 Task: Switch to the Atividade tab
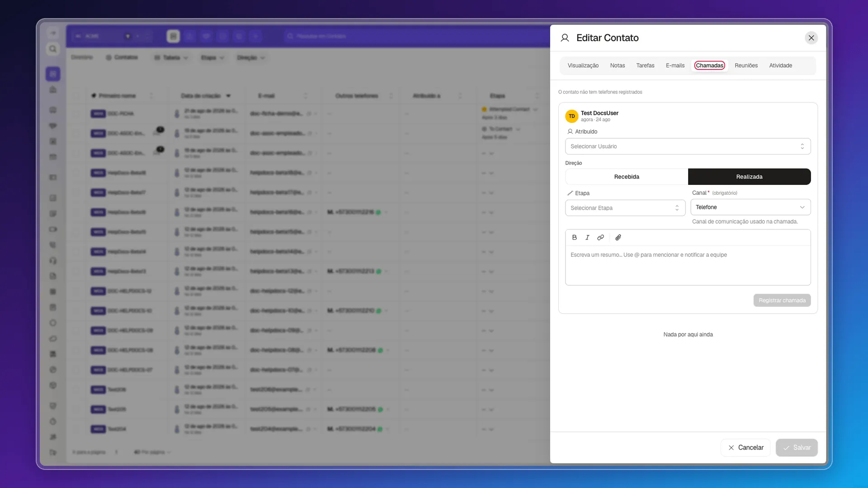780,66
